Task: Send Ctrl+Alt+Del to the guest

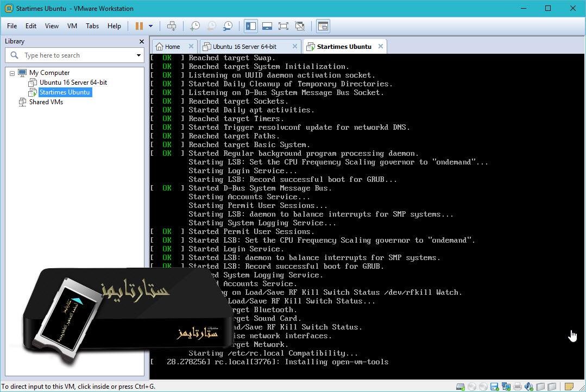Action: [x=173, y=26]
